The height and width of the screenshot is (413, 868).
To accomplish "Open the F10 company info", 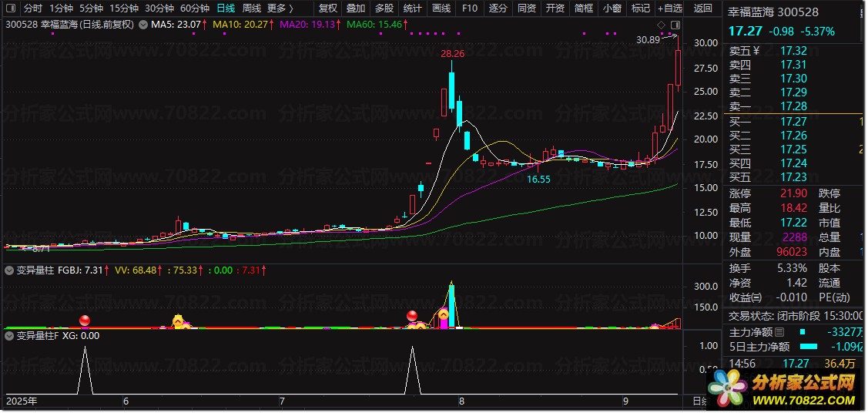I will click(470, 8).
